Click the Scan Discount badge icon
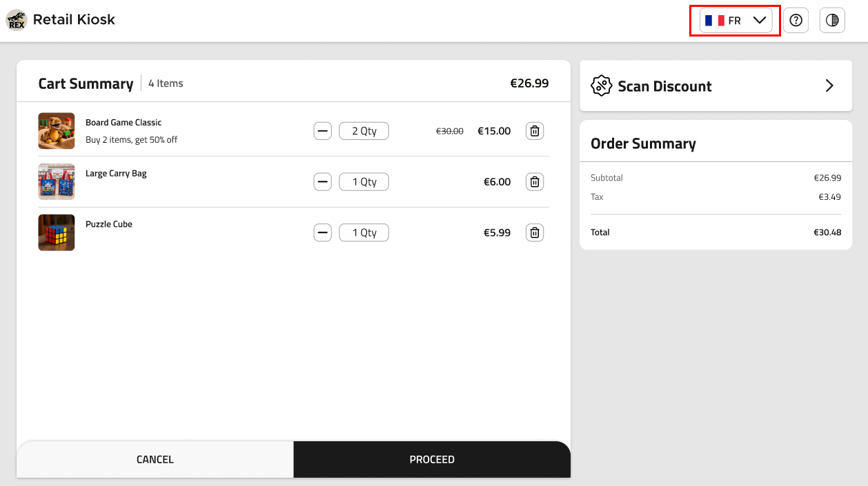Image resolution: width=868 pixels, height=486 pixels. [602, 86]
